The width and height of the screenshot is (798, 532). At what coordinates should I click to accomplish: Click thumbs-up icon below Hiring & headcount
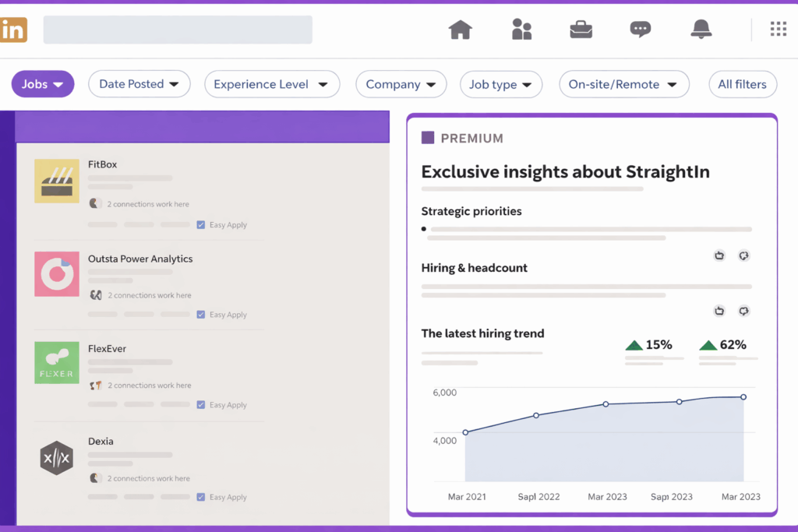[x=719, y=310]
